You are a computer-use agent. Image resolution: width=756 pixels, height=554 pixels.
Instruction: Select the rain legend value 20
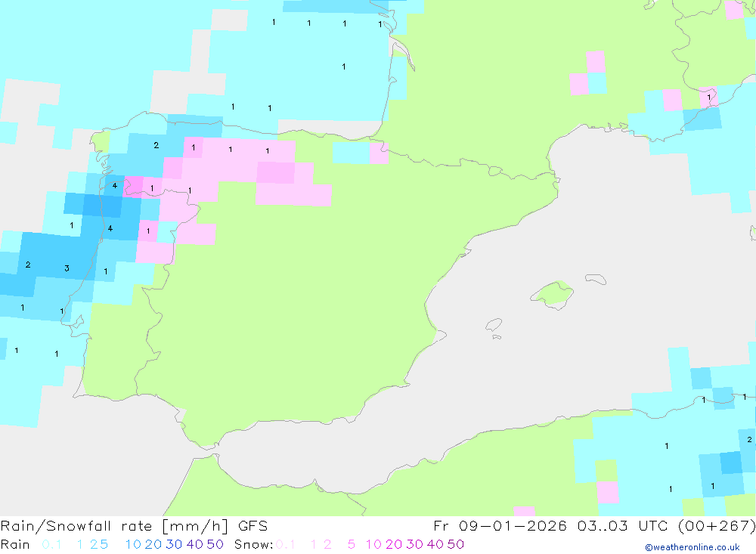click(153, 544)
